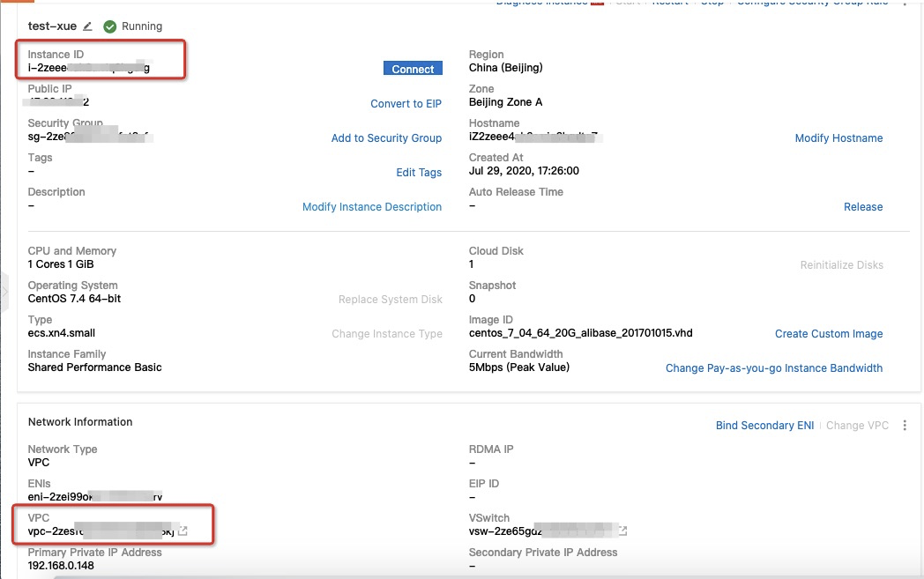Click disabled Change Instance Type link
Image resolution: width=924 pixels, height=579 pixels.
pos(386,334)
